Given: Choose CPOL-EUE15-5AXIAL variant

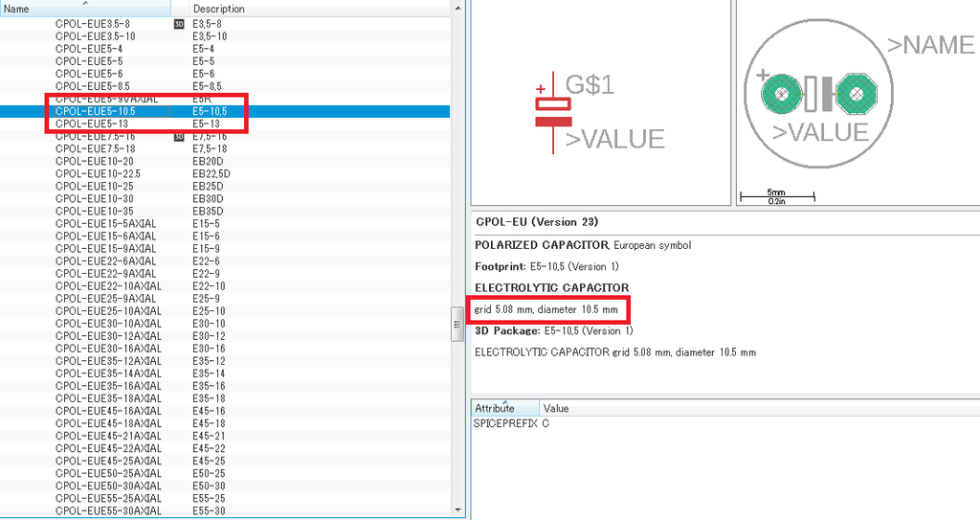Looking at the screenshot, I should click(105, 224).
